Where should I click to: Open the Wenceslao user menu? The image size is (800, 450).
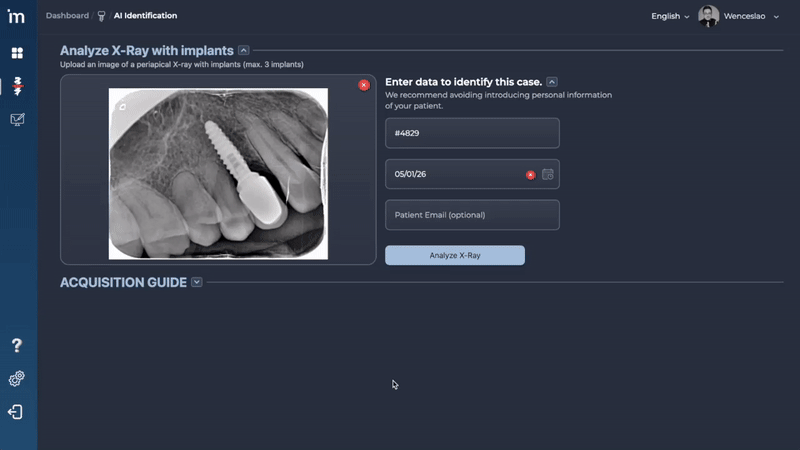[752, 16]
